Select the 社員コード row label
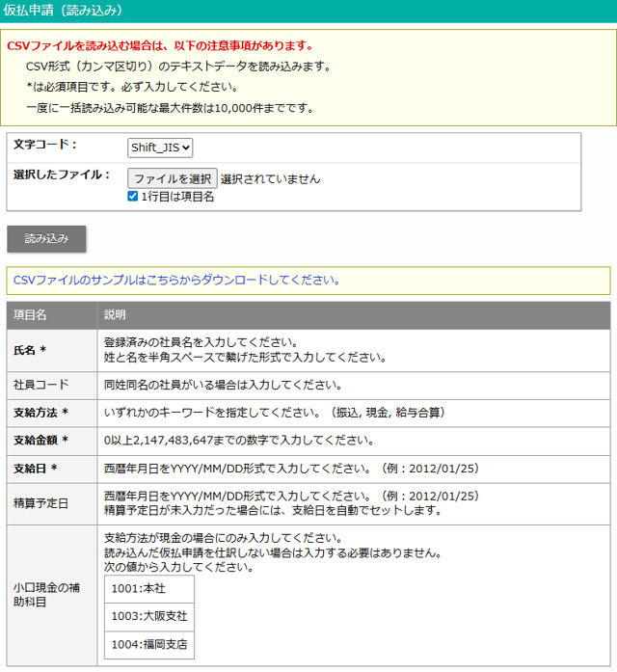This screenshot has width=617, height=672. [41, 385]
